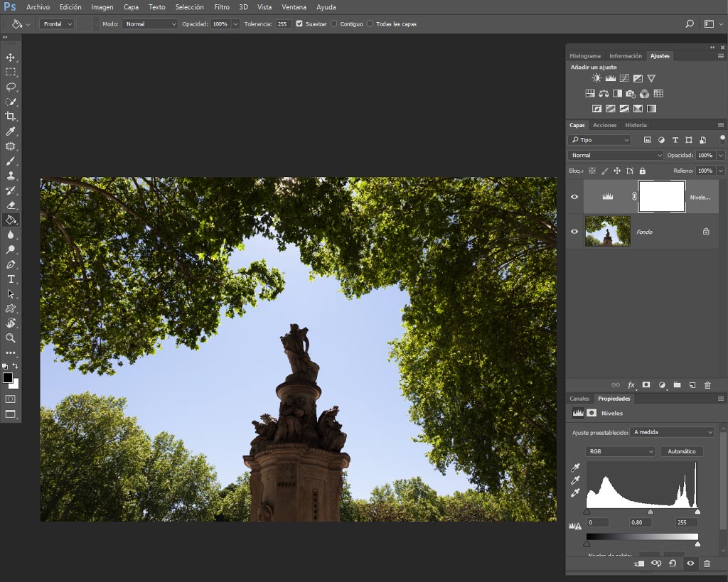Select the Blur tool
The width and height of the screenshot is (728, 582).
(10, 235)
